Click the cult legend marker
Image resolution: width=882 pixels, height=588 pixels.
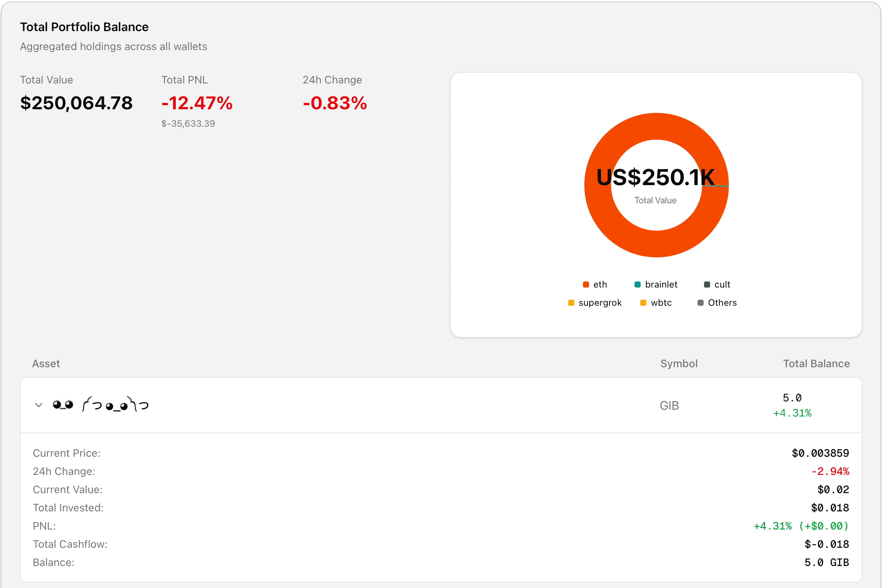coord(706,284)
